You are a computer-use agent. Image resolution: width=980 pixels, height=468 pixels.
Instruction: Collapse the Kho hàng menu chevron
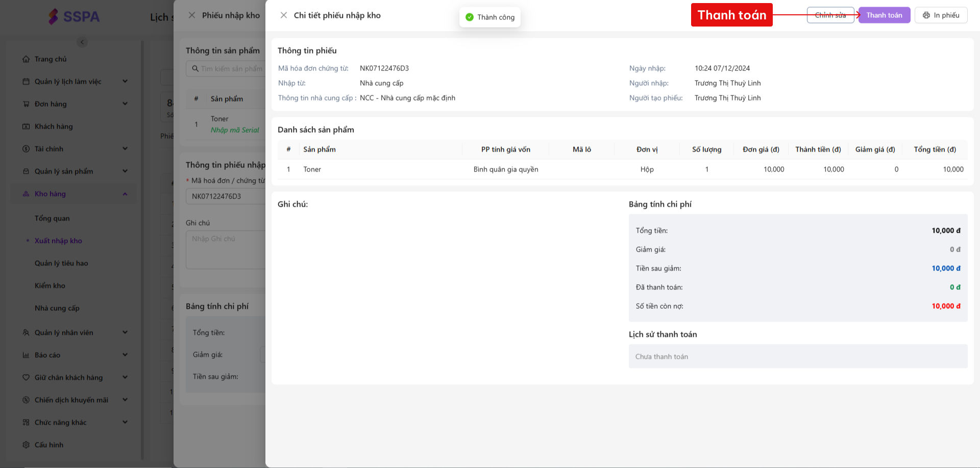coord(125,194)
